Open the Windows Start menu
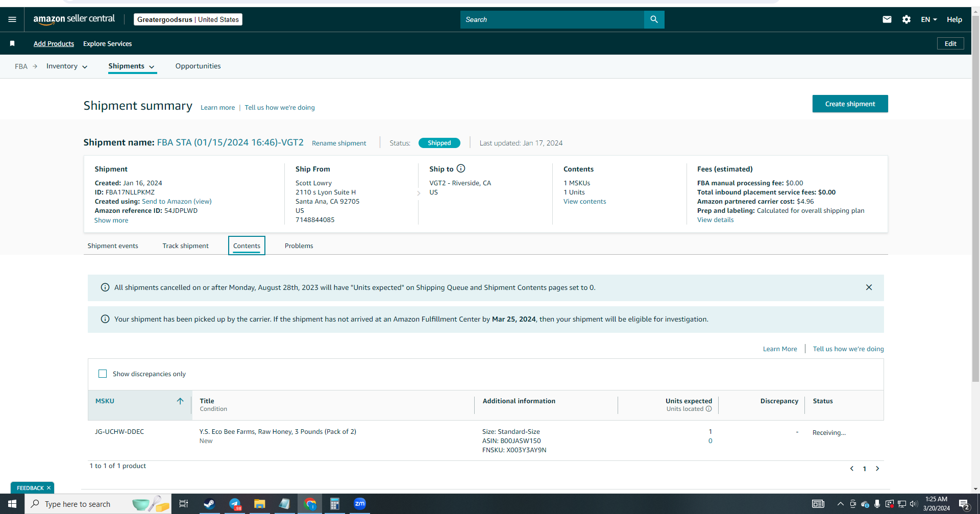 click(12, 504)
